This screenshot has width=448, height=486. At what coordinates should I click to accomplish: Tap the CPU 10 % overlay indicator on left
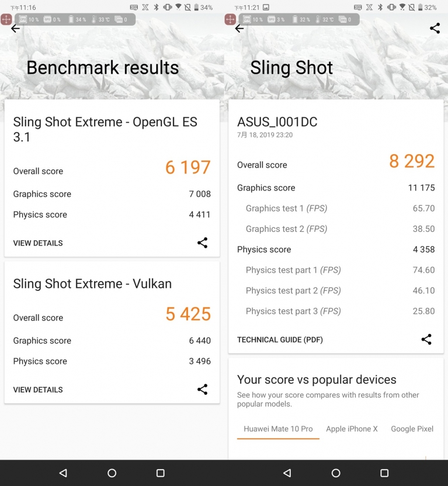tap(29, 19)
